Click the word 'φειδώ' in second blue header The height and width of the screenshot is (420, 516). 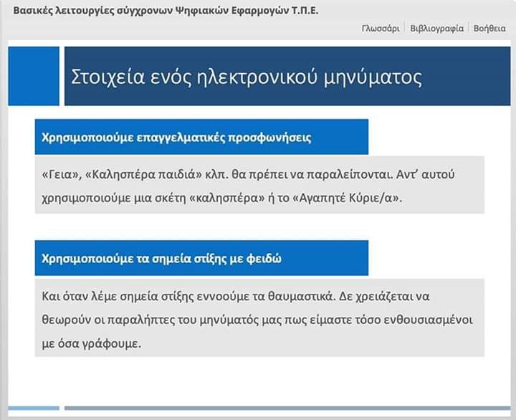[x=265, y=259]
